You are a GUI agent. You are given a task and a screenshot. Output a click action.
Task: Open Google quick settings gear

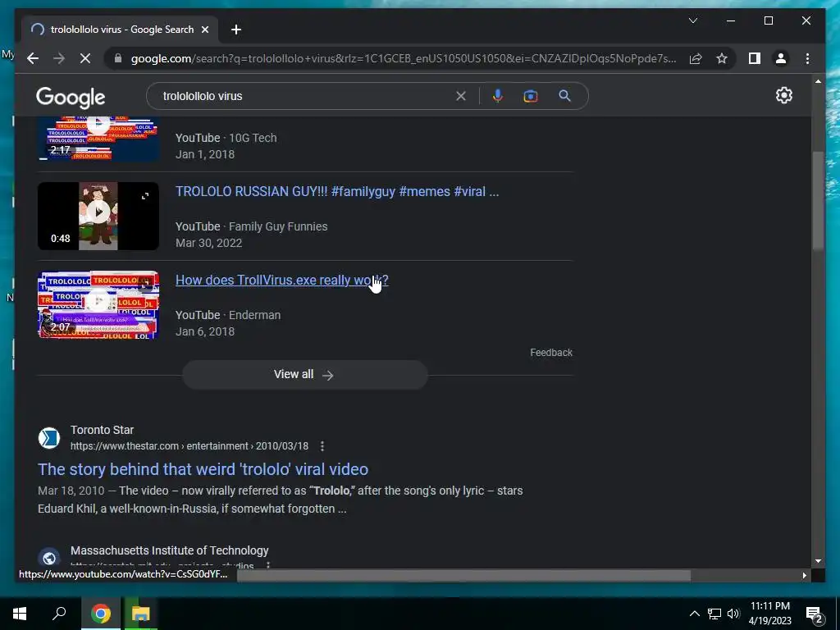click(783, 95)
